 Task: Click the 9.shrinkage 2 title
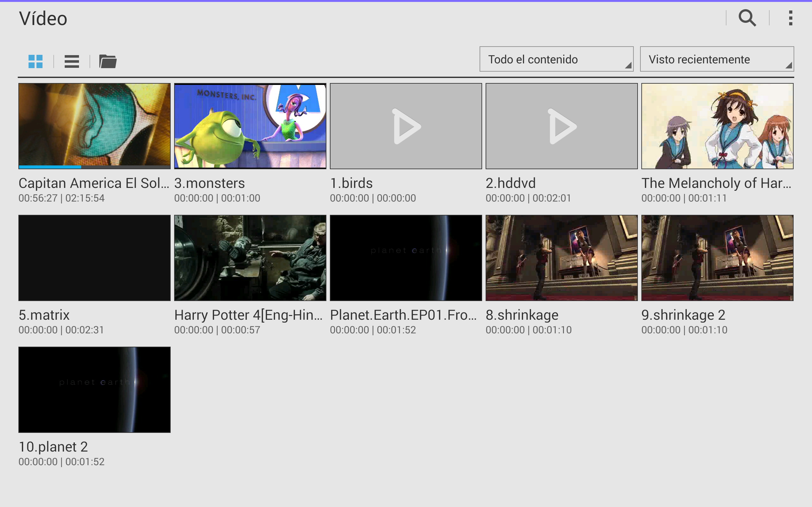coord(683,315)
